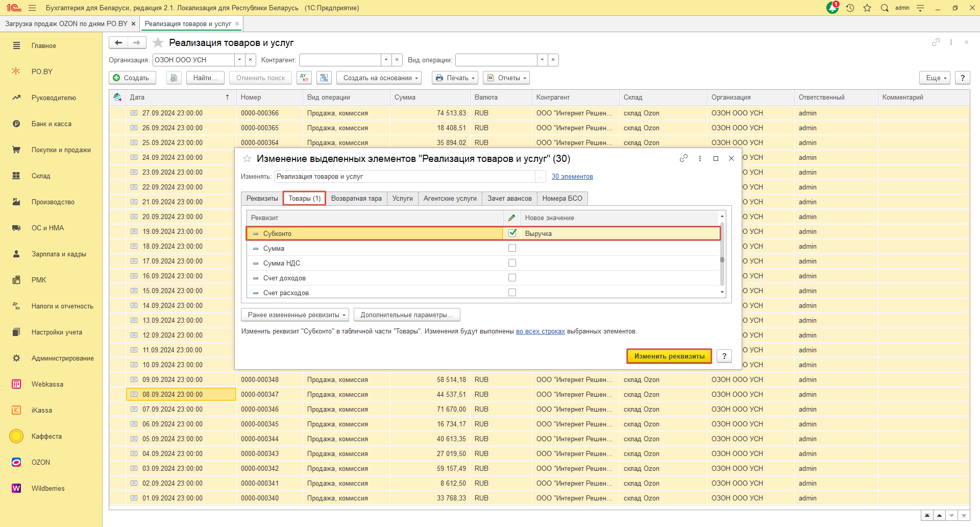Open the РМК cash register icon
Screen dimensions: 980x527
(16, 280)
